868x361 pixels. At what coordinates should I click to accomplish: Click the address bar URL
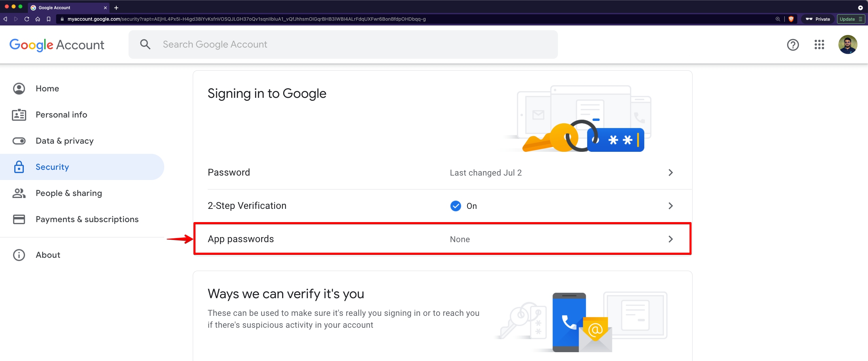246,19
